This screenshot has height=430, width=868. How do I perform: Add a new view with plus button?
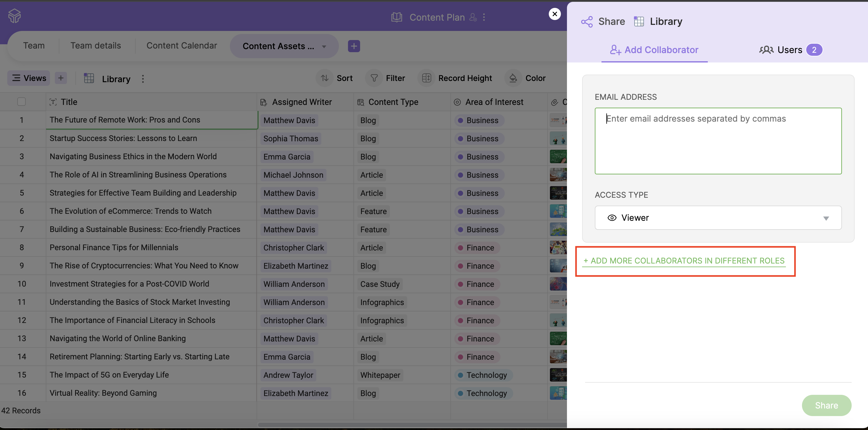61,78
